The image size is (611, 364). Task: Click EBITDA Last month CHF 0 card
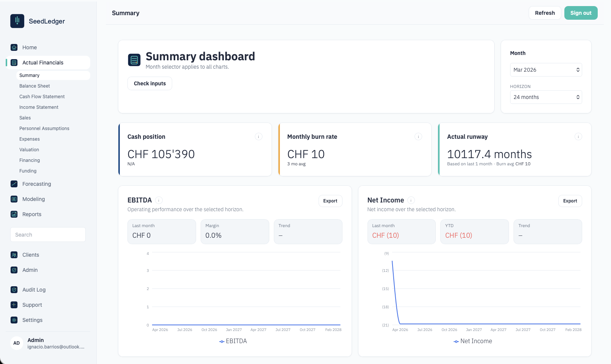162,232
